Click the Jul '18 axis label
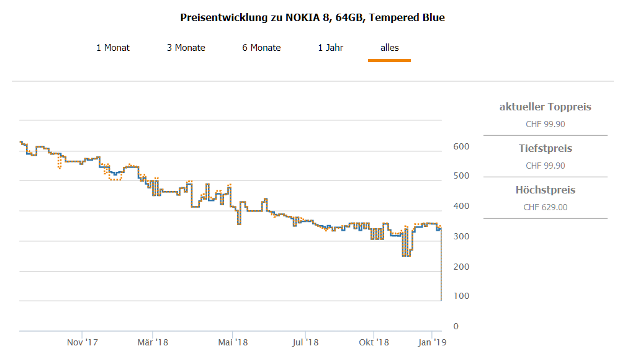Image resolution: width=620 pixels, height=364 pixels. [x=305, y=342]
